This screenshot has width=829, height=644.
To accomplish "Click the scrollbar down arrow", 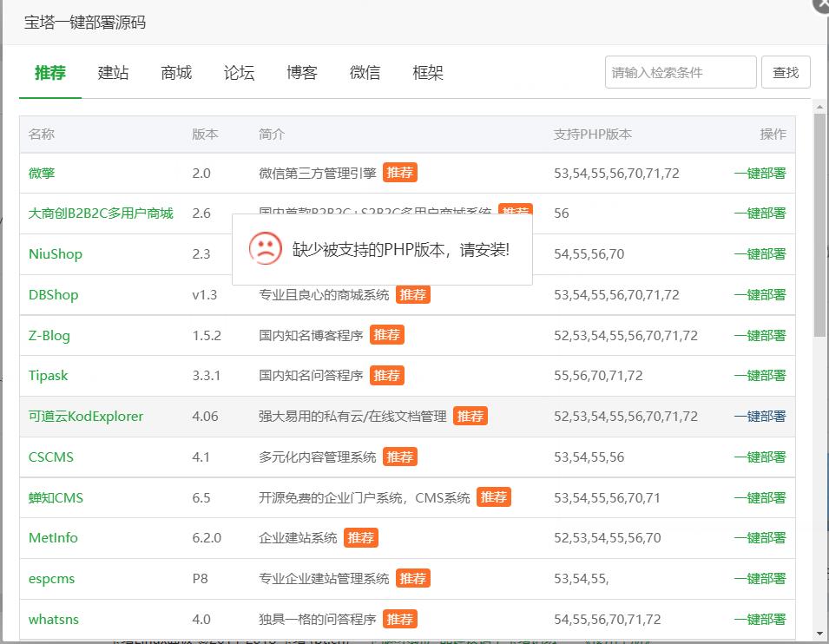I will pyautogui.click(x=819, y=633).
